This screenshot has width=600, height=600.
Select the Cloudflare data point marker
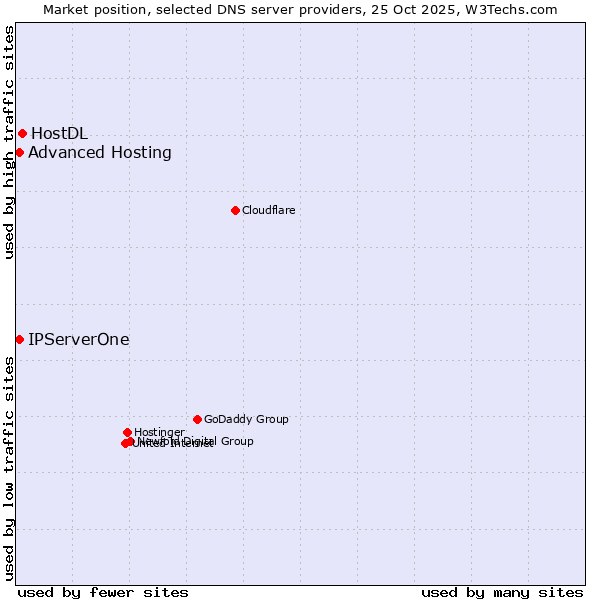pyautogui.click(x=235, y=210)
